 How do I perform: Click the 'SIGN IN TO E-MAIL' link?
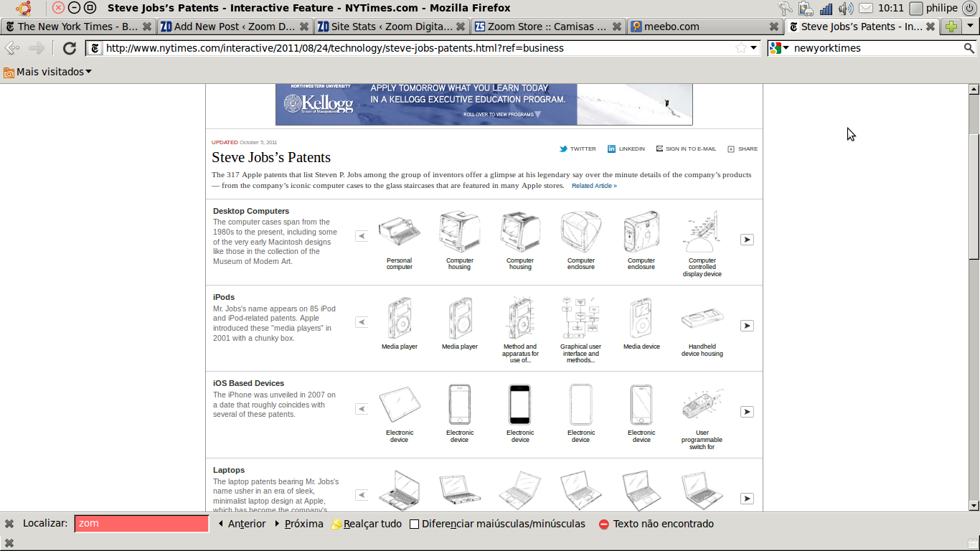pos(691,149)
